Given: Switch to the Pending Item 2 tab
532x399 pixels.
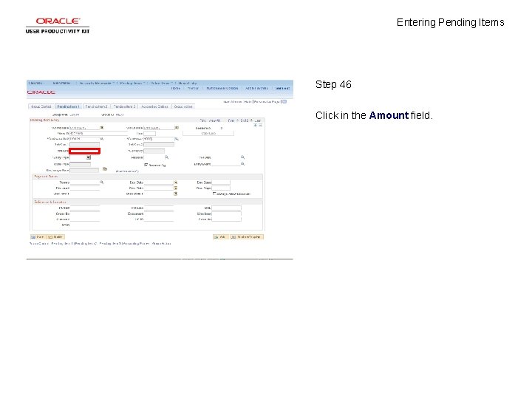Looking at the screenshot, I should pos(96,106).
